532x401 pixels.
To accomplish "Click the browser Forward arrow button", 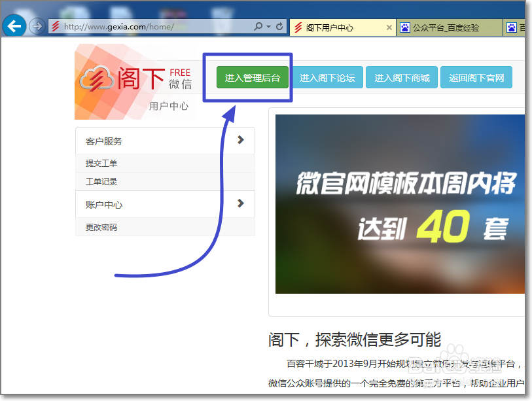I will coord(37,26).
